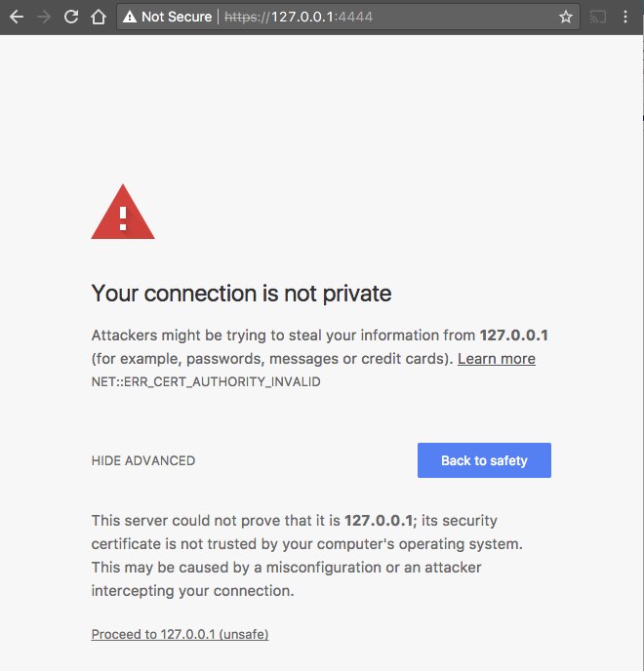This screenshot has width=644, height=671.
Task: Click the Back to safety button
Action: click(484, 460)
